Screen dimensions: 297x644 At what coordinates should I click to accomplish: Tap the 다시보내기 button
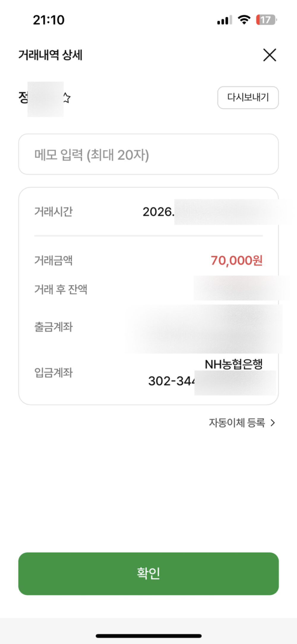[x=248, y=98]
